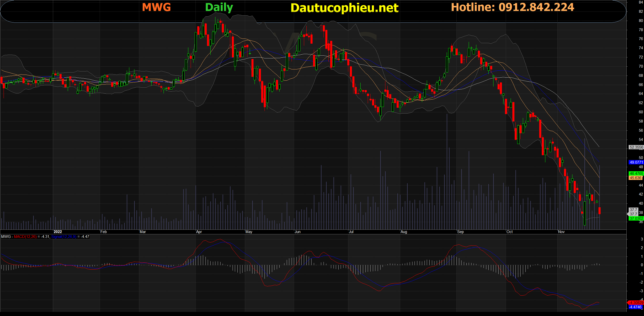Image resolution: width=644 pixels, height=316 pixels.
Task: Click the Daily timeframe label
Action: (x=219, y=7)
